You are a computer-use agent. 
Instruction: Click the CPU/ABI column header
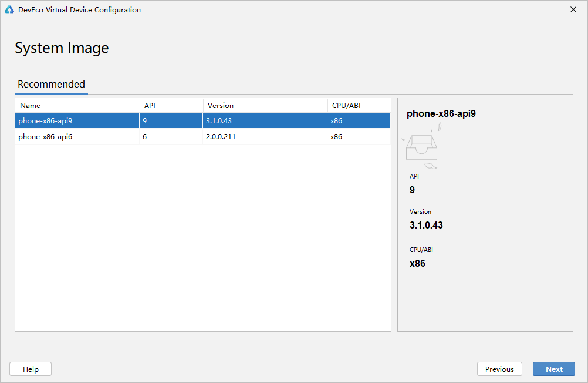[x=359, y=106]
